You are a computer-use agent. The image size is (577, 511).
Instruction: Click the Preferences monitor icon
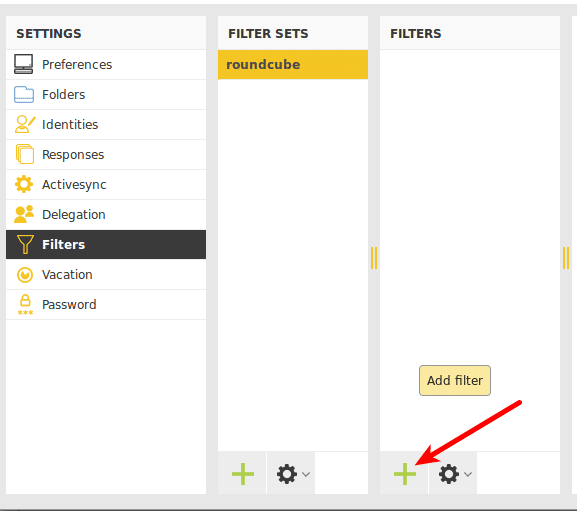[24, 64]
